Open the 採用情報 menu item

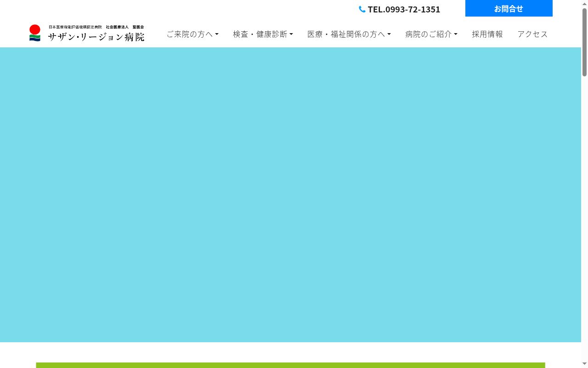(x=487, y=34)
